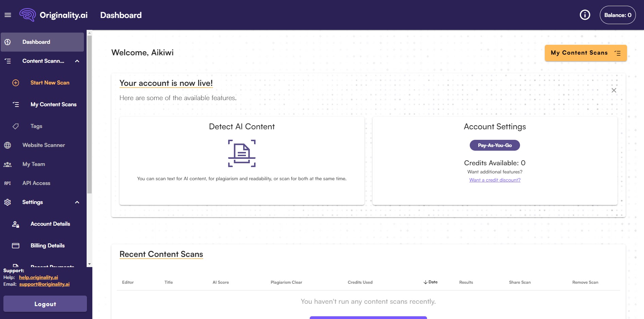This screenshot has height=319, width=644.
Task: Click the My Team people icon
Action: click(x=7, y=164)
